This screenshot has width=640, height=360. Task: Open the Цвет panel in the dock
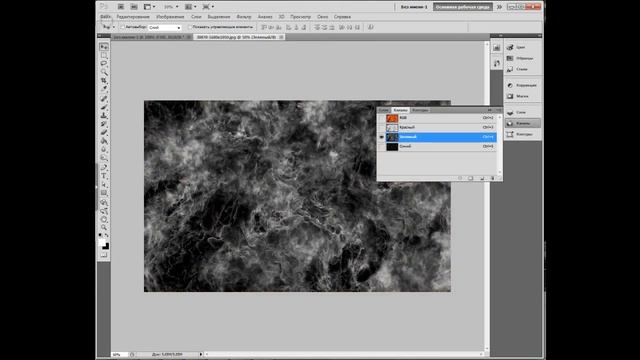coord(523,47)
